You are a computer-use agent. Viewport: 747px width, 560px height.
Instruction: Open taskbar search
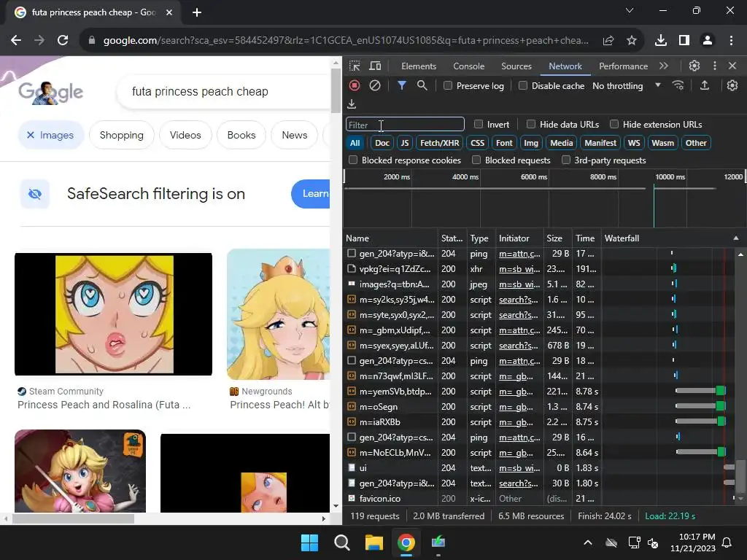click(342, 542)
